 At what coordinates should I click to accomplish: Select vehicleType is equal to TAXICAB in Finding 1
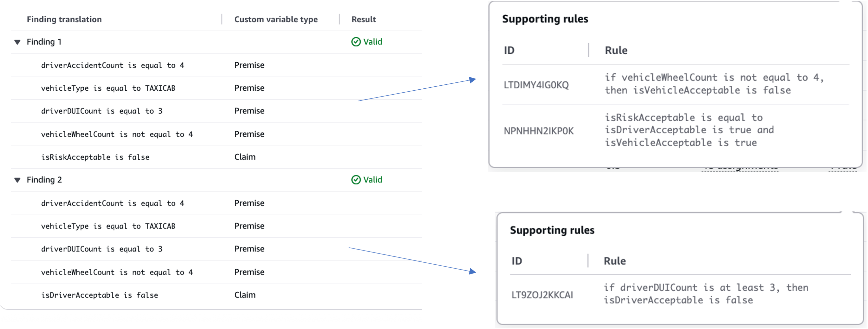108,88
